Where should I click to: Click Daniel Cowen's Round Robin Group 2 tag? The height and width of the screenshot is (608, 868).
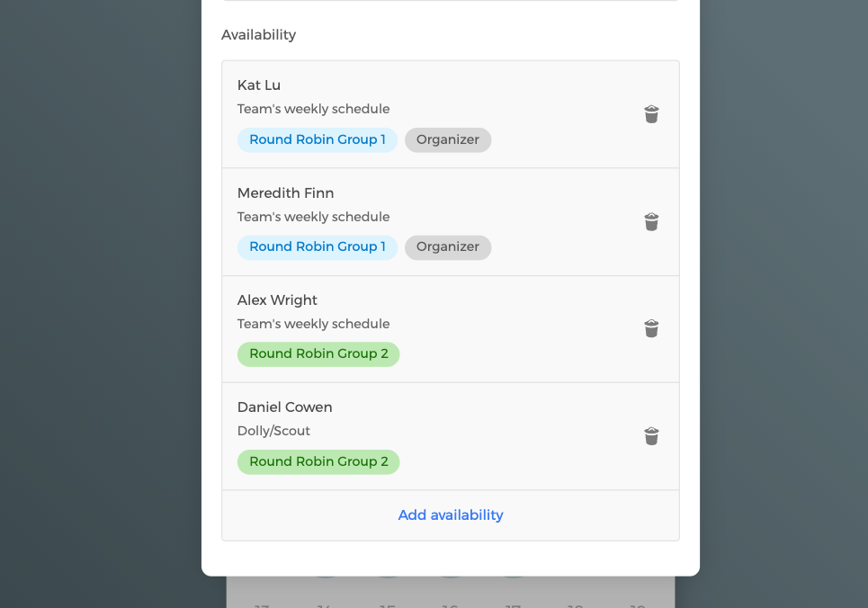coord(318,462)
